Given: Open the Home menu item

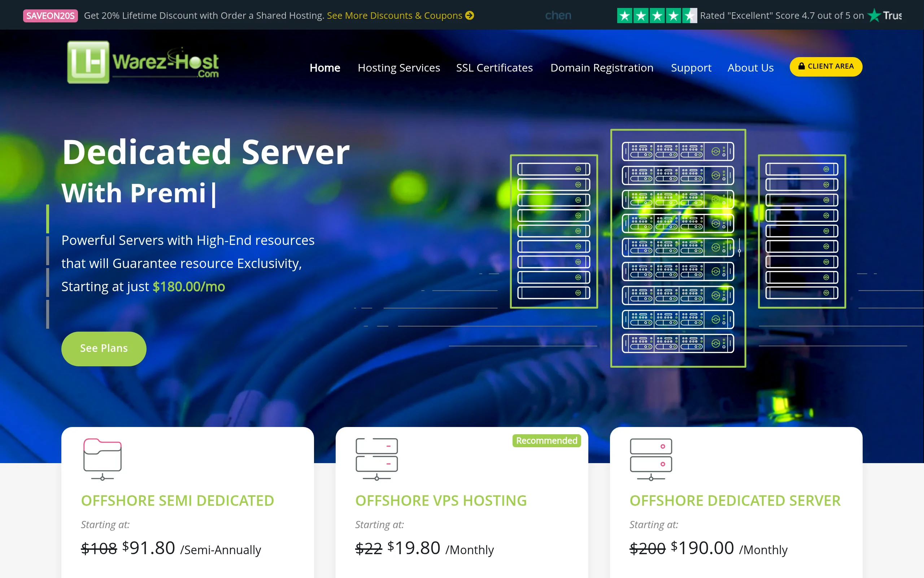Looking at the screenshot, I should (x=325, y=68).
